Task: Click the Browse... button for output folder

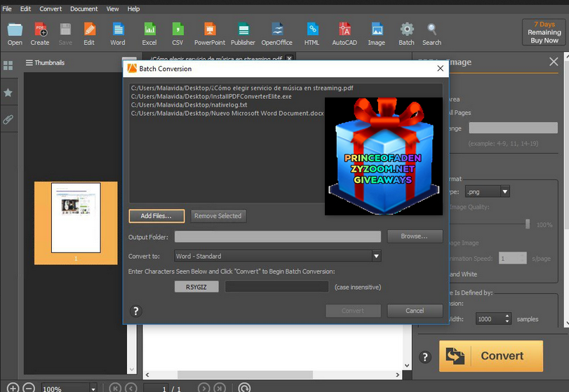Action: (415, 236)
